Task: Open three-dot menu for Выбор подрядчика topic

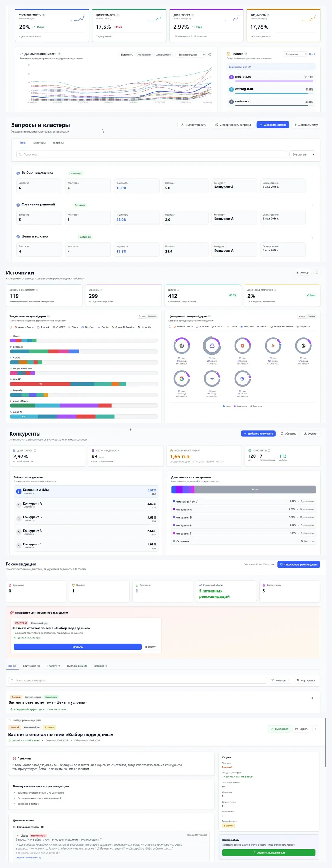Action: click(312, 174)
